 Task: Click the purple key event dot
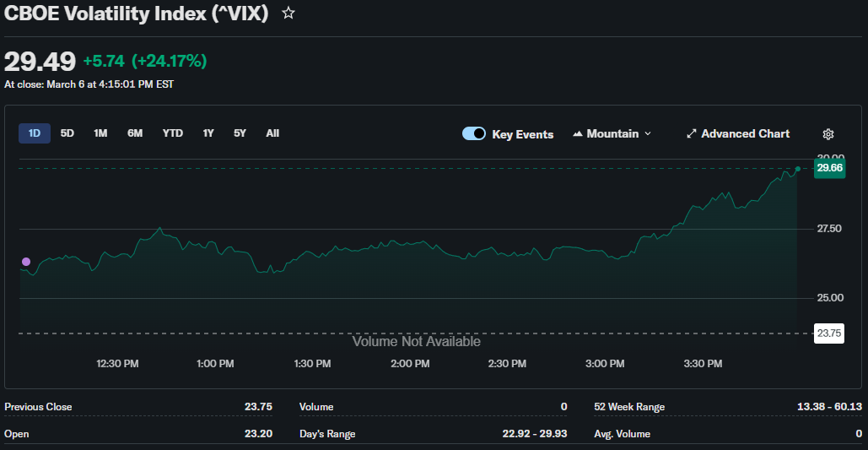pos(25,262)
